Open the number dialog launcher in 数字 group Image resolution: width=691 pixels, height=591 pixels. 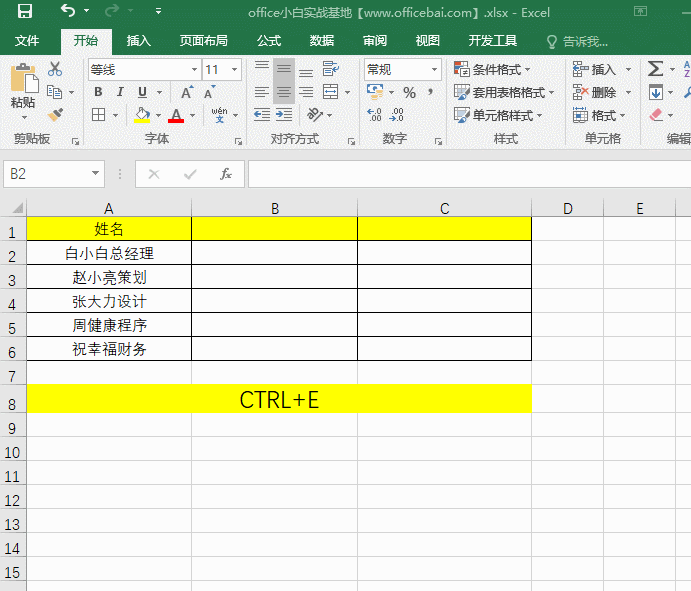[x=438, y=141]
